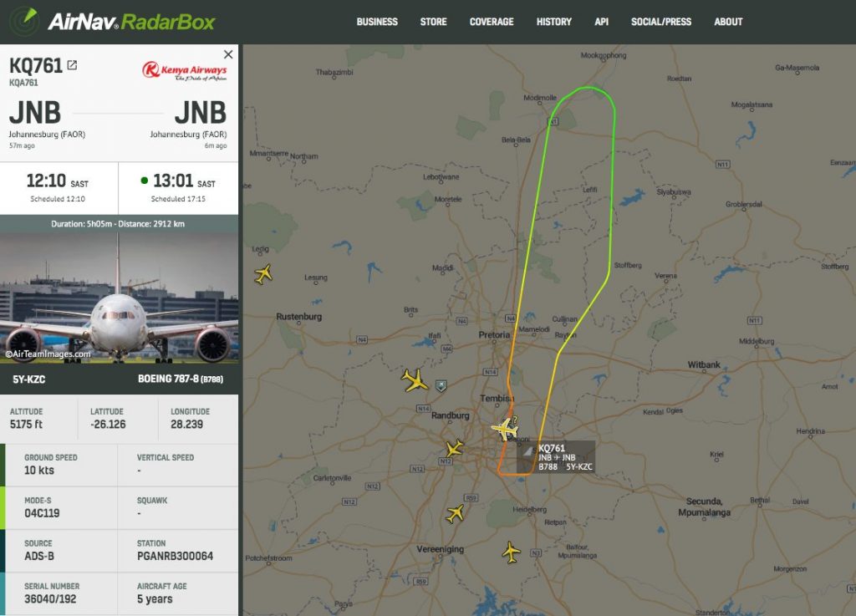Image resolution: width=856 pixels, height=616 pixels.
Task: Open the Coverage menu item
Action: 492,22
